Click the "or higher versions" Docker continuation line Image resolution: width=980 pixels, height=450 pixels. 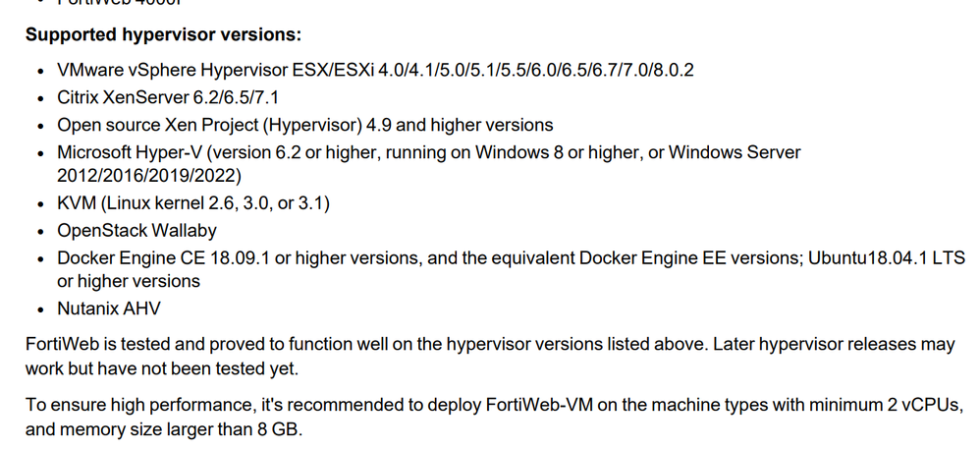(128, 281)
